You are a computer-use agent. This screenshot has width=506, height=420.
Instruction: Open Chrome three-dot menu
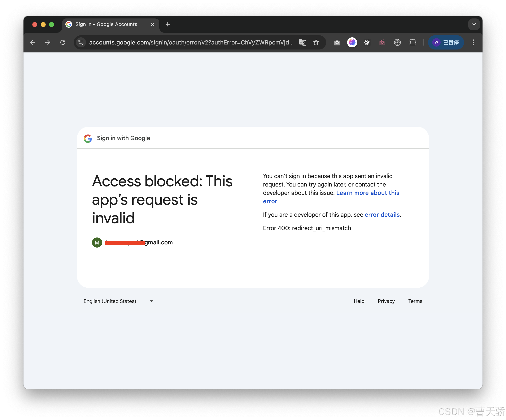473,42
